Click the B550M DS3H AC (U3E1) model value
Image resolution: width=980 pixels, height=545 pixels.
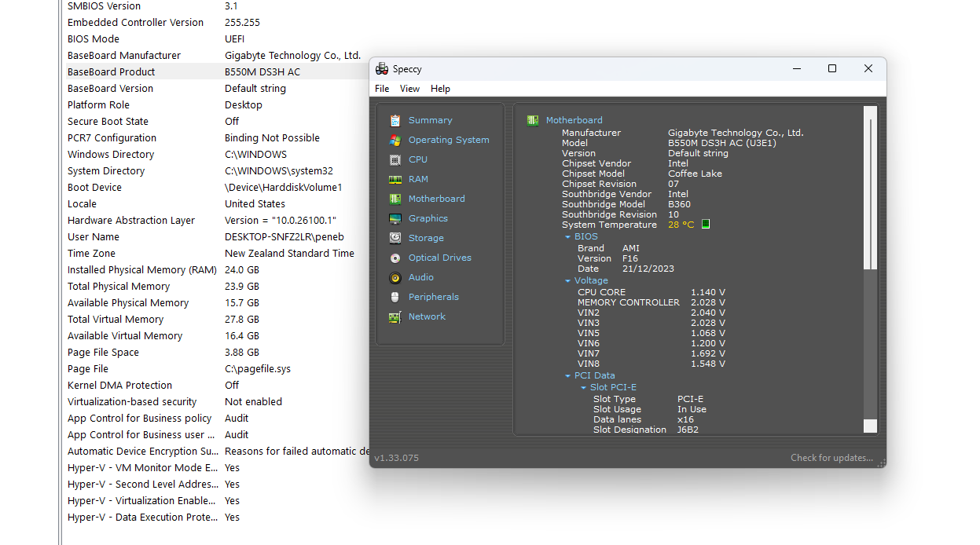pyautogui.click(x=721, y=143)
